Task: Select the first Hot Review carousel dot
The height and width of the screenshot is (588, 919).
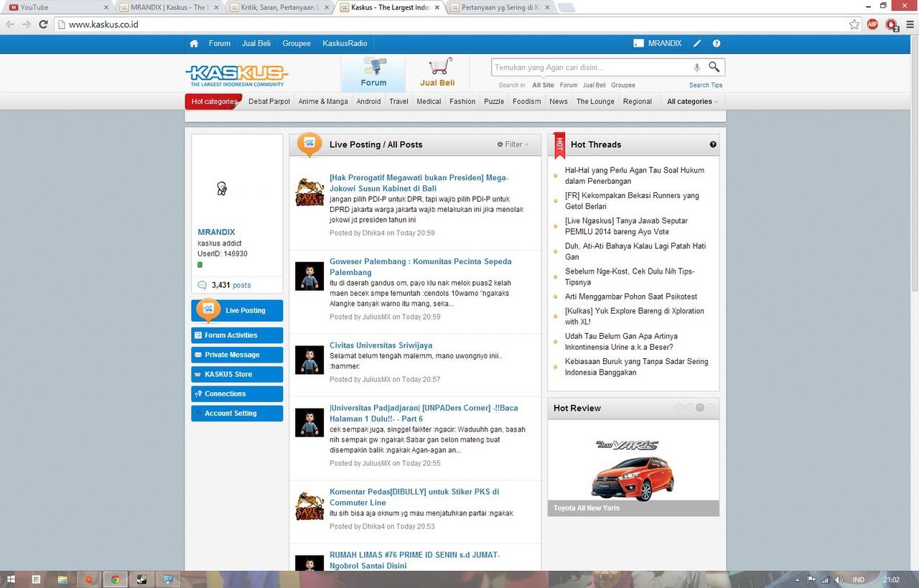Action: (x=679, y=408)
